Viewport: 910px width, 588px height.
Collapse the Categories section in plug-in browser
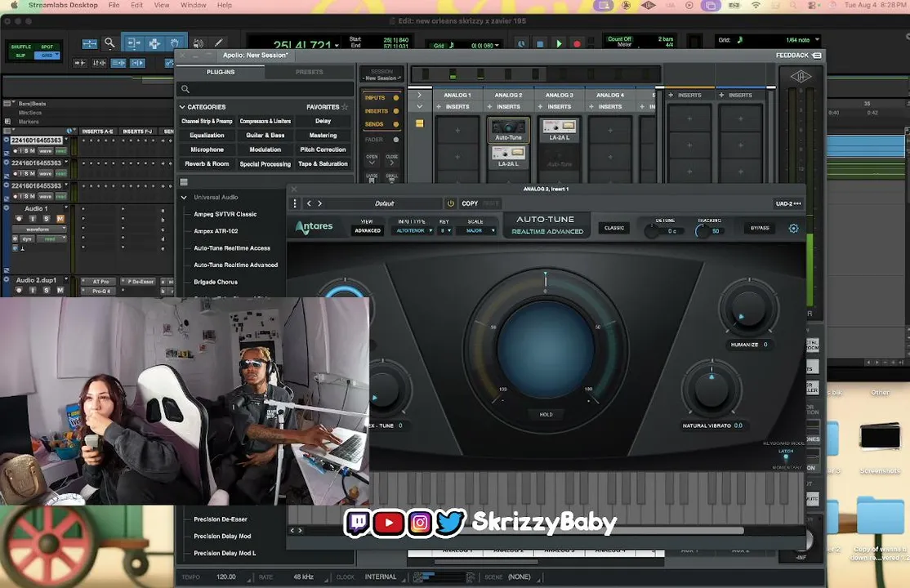[182, 107]
